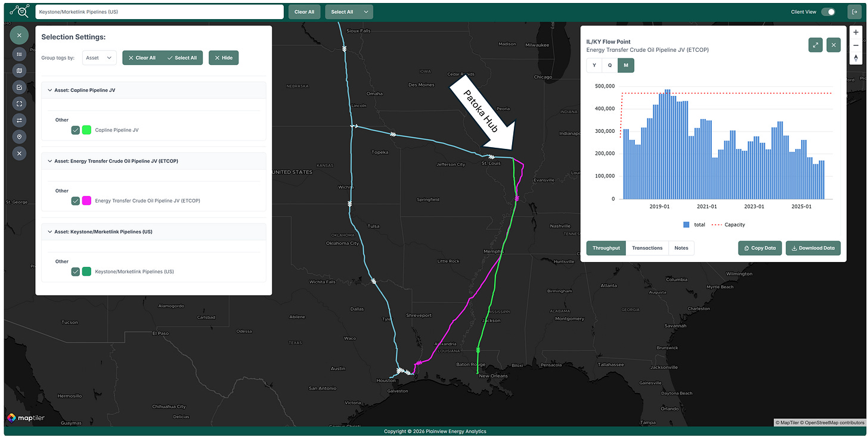This screenshot has height=436, width=868.
Task: Reset map bearing with the compass icon
Action: (x=856, y=58)
